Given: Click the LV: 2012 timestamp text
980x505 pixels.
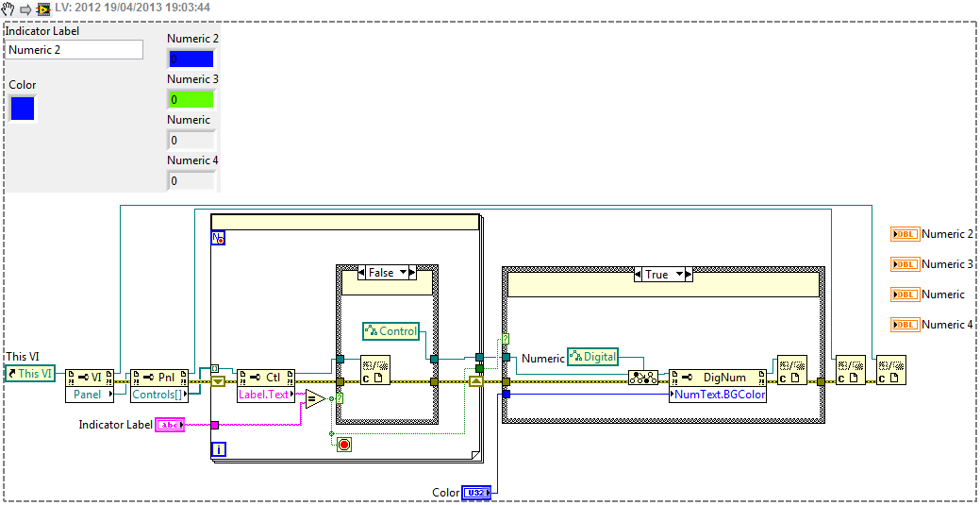Looking at the screenshot, I should pyautogui.click(x=132, y=8).
